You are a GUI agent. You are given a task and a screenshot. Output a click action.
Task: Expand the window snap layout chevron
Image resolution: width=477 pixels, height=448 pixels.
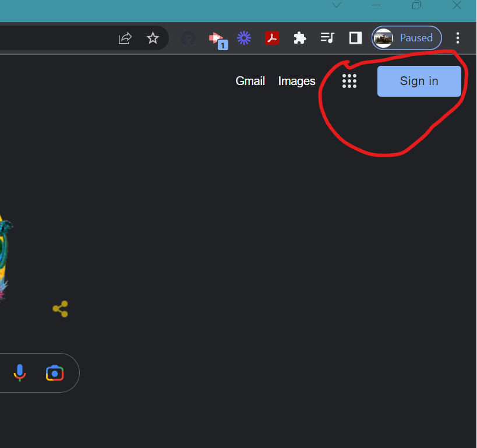point(336,5)
